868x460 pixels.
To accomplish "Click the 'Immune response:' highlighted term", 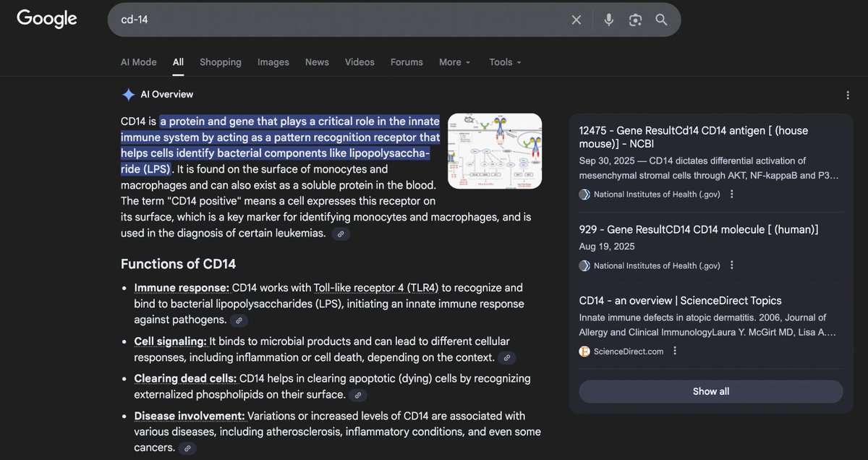I will pos(182,288).
